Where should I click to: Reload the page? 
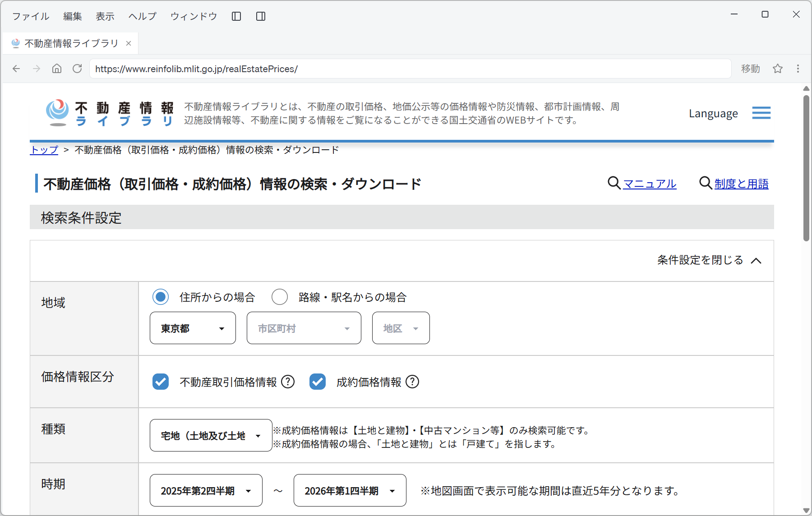pos(77,69)
